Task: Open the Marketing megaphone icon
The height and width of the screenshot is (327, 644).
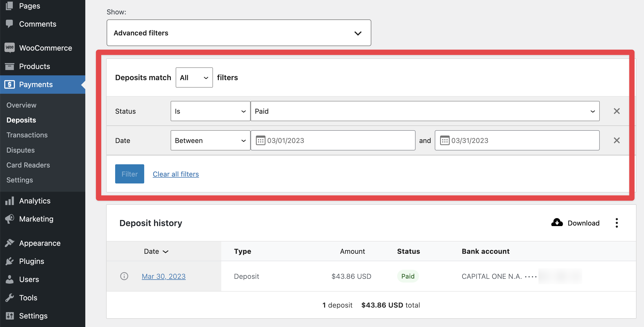Action: coord(10,219)
